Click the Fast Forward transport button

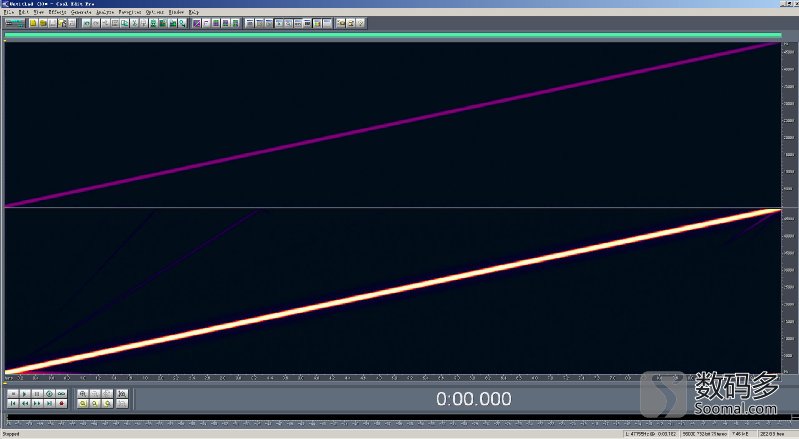tap(37, 403)
